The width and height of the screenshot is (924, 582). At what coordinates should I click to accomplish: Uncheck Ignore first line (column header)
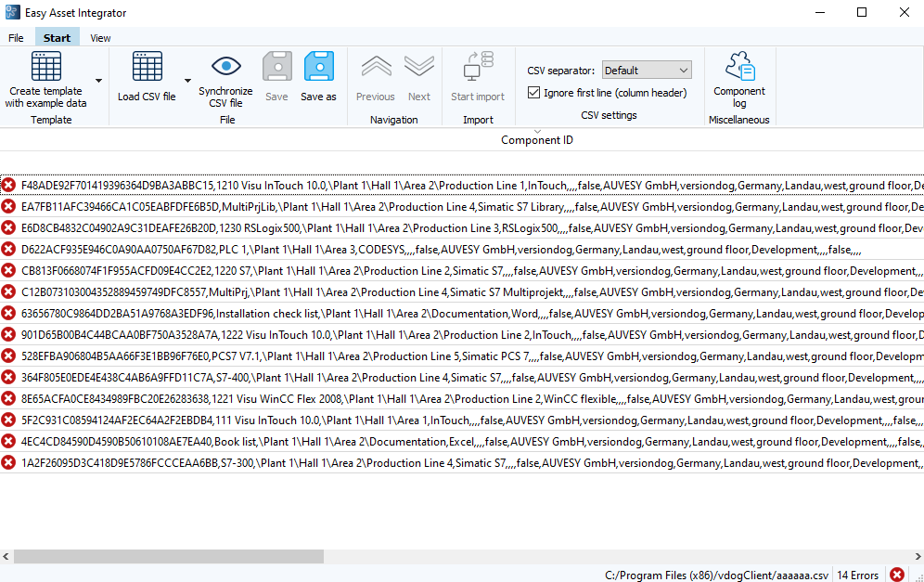[533, 92]
